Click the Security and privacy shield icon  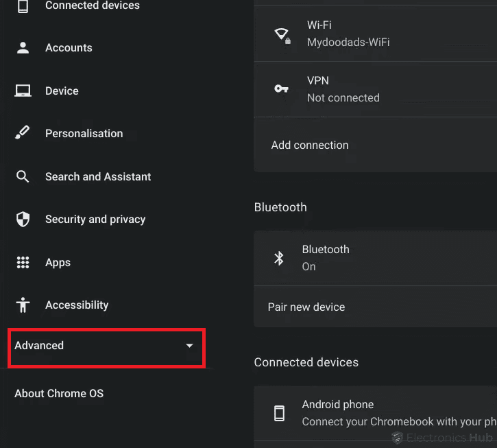pos(23,219)
